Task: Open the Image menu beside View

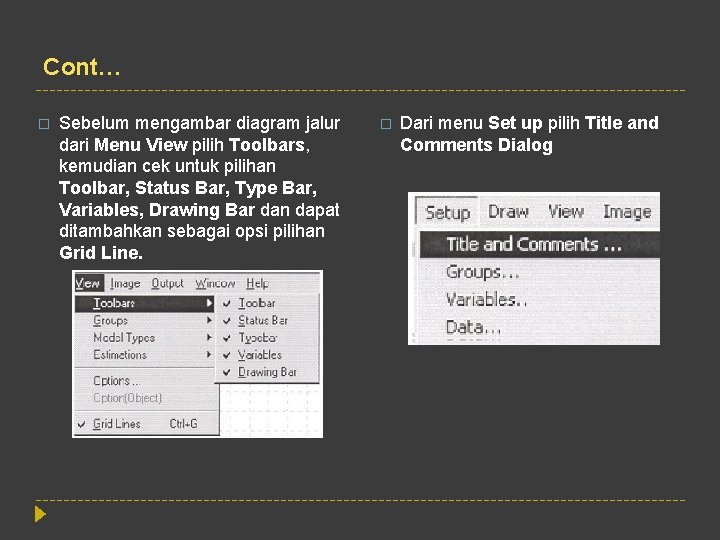Action: (x=125, y=283)
